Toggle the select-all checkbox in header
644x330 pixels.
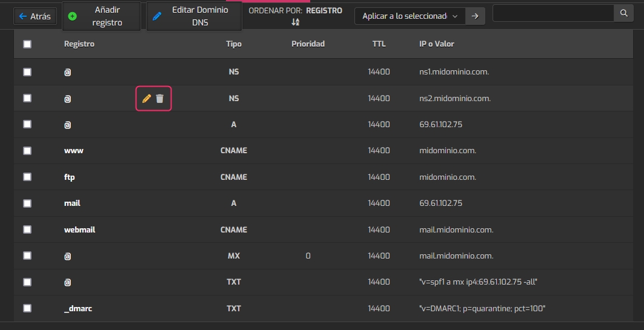[x=27, y=44]
